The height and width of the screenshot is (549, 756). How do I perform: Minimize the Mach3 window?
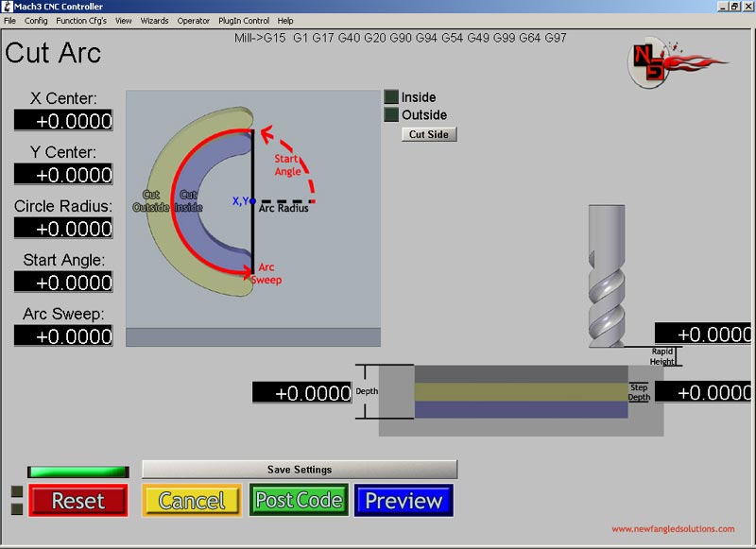click(x=723, y=7)
